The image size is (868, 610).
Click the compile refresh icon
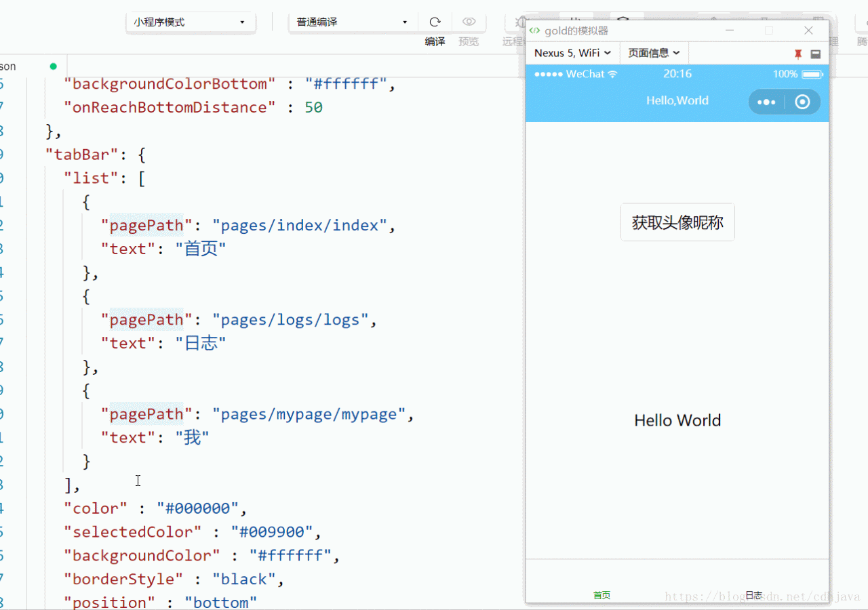(435, 22)
